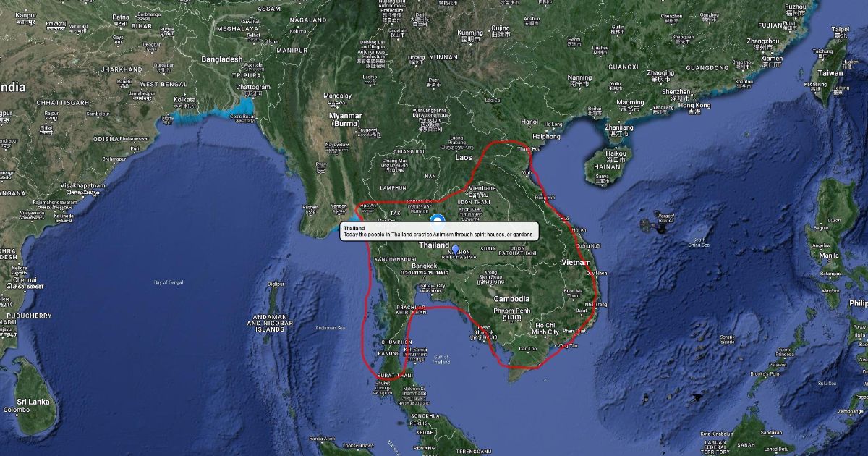Select the Hanoi city label
Image resolution: width=868 pixels, height=456 pixels.
[x=529, y=122]
